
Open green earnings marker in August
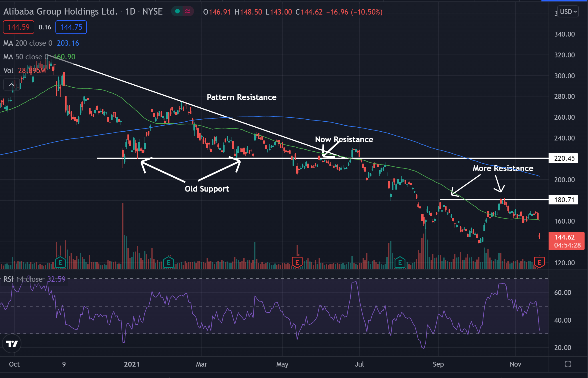[x=400, y=262]
